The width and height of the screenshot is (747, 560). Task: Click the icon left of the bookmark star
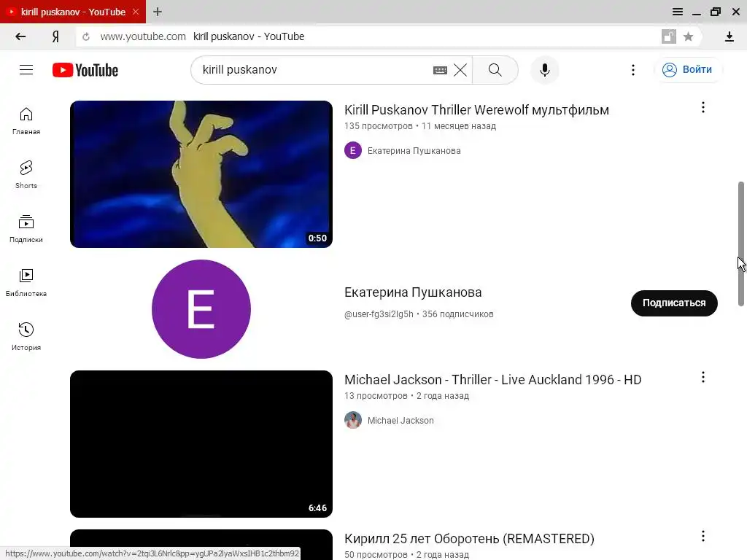669,36
